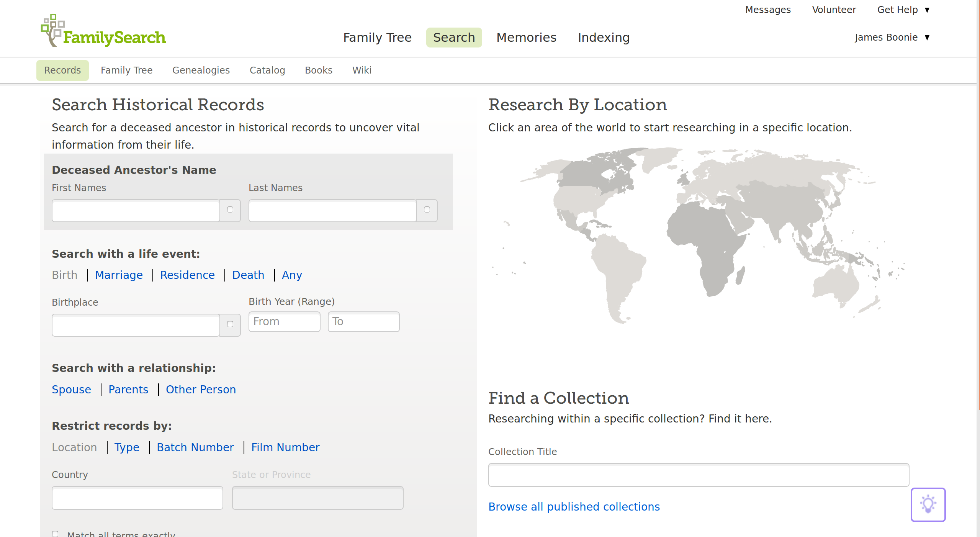Open James Boonie account dropdown
The image size is (980, 537).
click(x=893, y=37)
